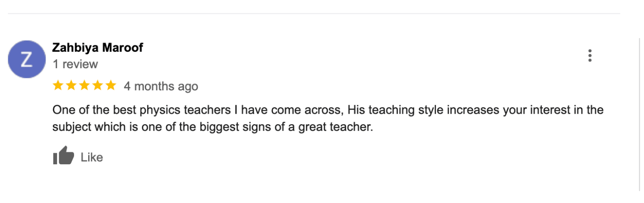
Task: Open Zahbiya Maroof's reviewer profile name
Action: point(97,48)
